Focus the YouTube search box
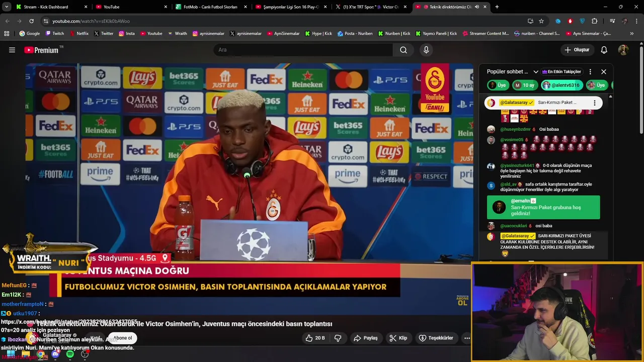 coord(303,50)
